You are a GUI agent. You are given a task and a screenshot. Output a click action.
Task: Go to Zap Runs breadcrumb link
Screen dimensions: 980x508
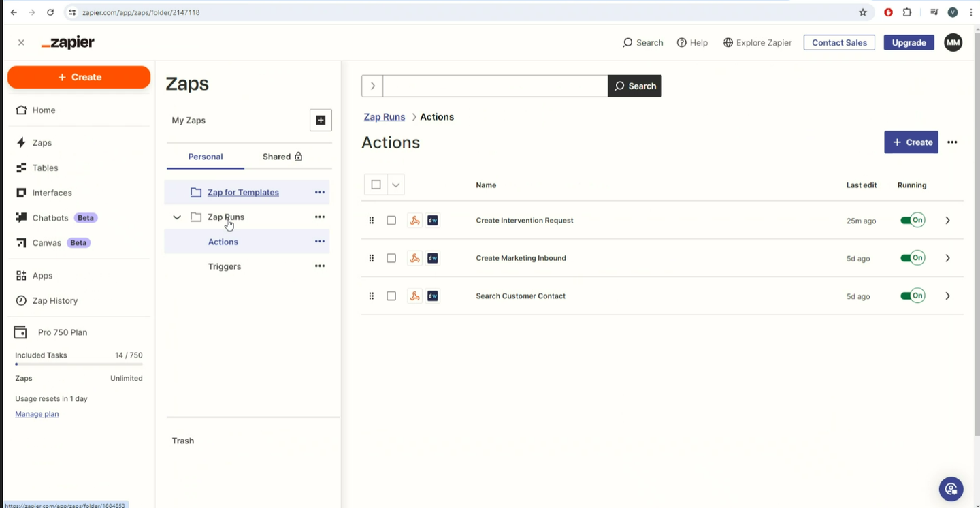(385, 117)
